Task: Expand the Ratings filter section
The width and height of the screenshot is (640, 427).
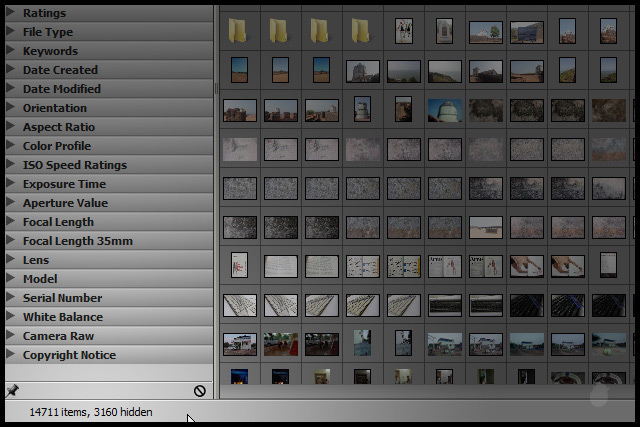Action: (44, 13)
